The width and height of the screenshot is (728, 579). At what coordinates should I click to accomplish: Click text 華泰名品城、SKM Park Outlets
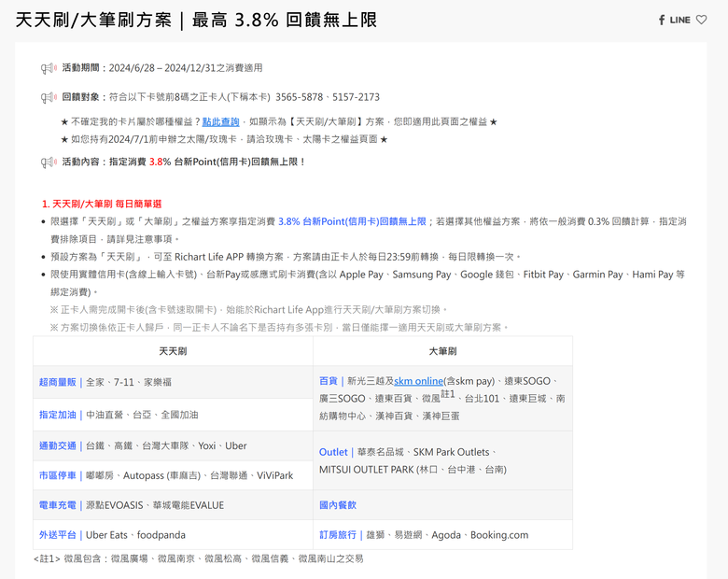point(427,452)
